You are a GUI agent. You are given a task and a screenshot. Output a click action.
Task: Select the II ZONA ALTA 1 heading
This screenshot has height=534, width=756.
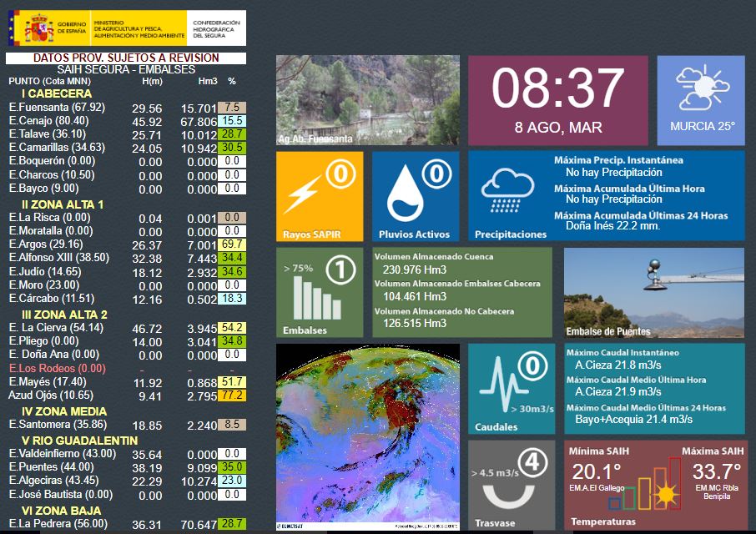coord(63,204)
